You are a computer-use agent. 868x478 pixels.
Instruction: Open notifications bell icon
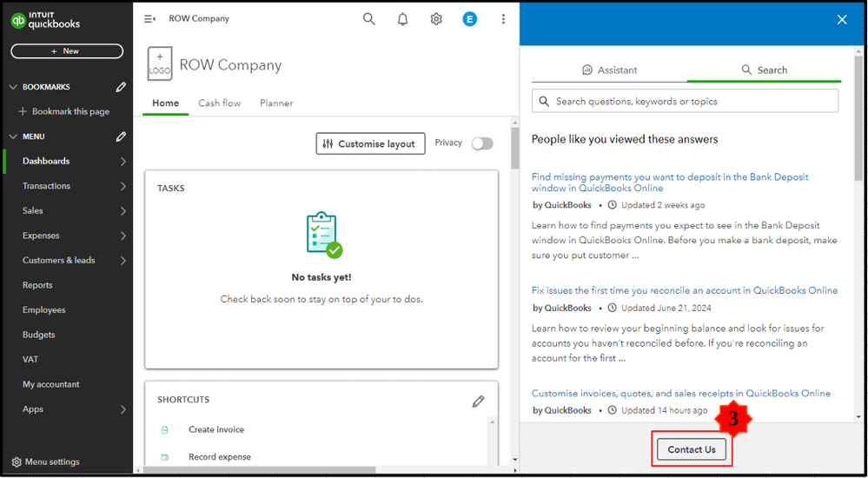pos(403,19)
